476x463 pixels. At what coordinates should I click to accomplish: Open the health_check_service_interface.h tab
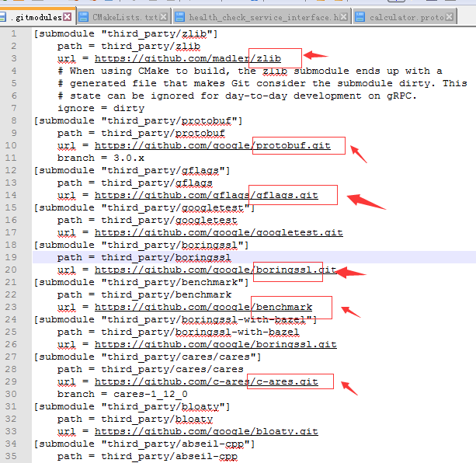[262, 17]
